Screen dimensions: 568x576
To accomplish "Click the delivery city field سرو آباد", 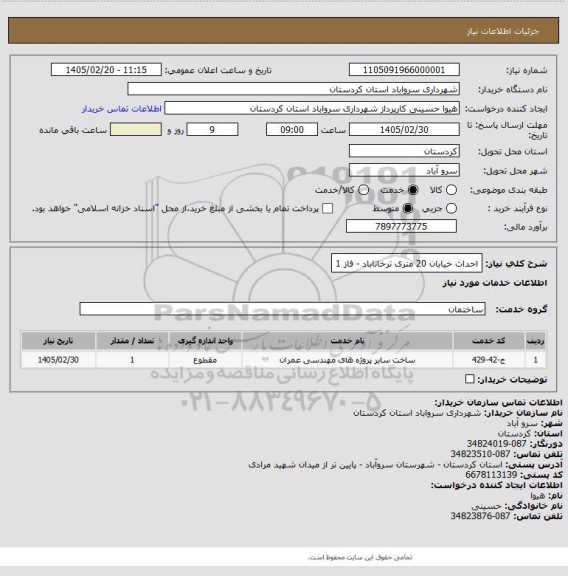I will point(404,170).
